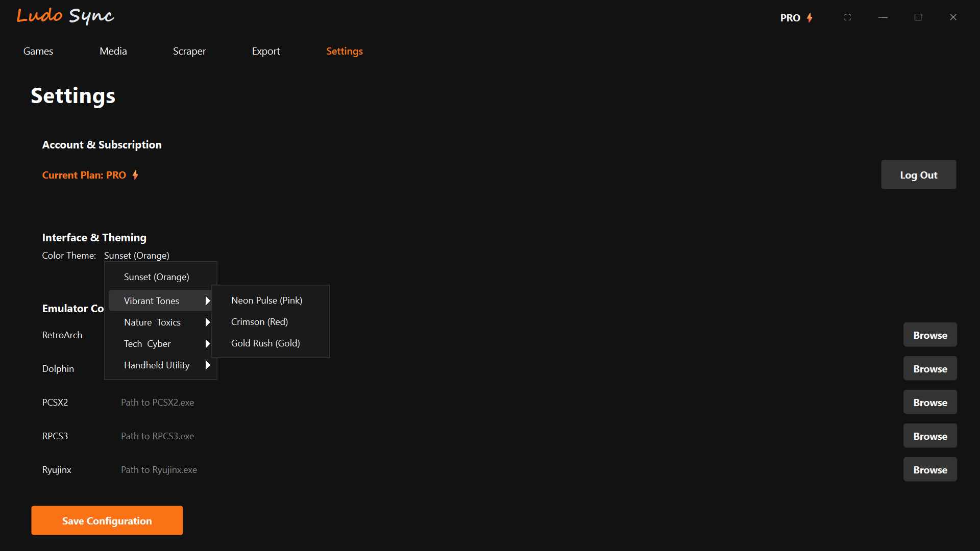Click the fullscreen toggle icon in the title bar

pos(847,17)
